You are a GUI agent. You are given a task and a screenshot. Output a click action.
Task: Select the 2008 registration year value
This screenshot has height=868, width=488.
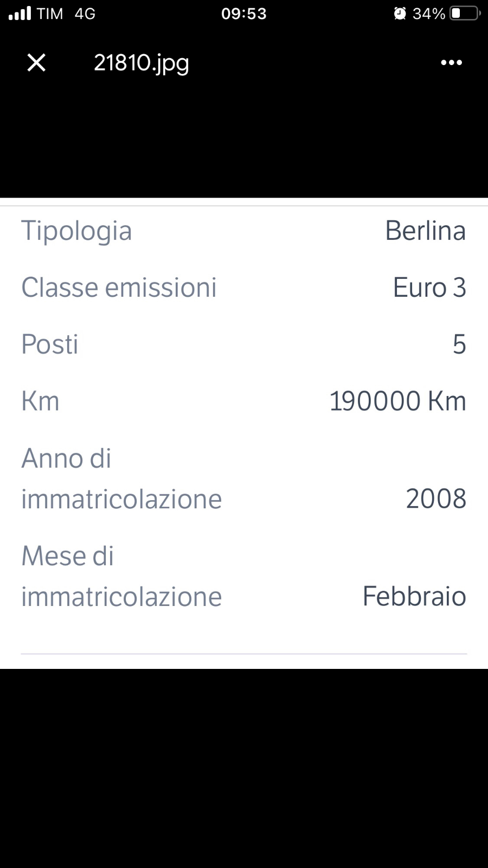click(x=435, y=499)
